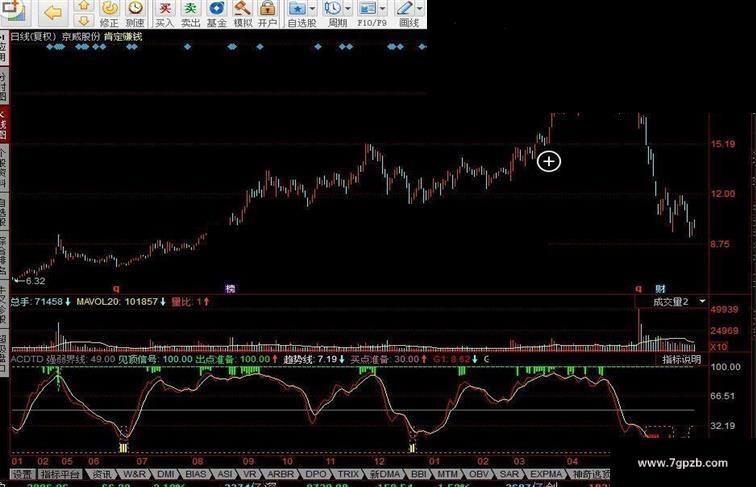Image resolution: width=756 pixels, height=487 pixels.
Task: Click the 日线(复权) chart period label
Action: point(33,37)
